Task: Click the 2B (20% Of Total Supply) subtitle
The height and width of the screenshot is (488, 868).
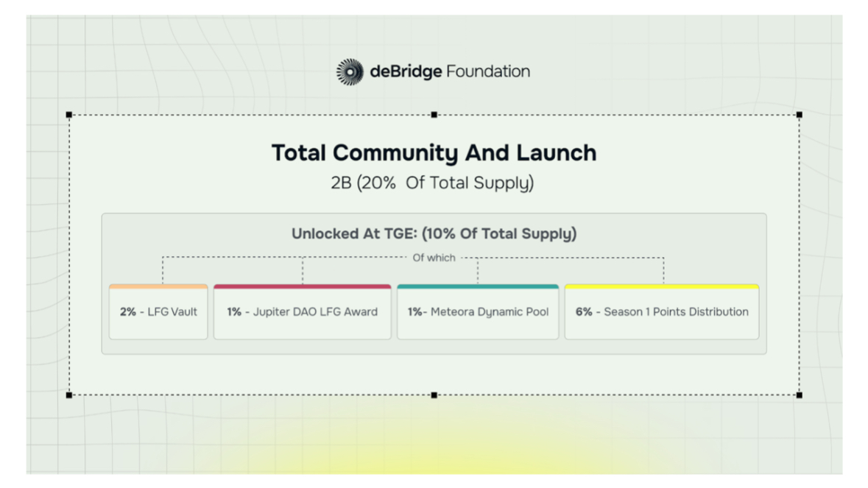Action: [432, 183]
